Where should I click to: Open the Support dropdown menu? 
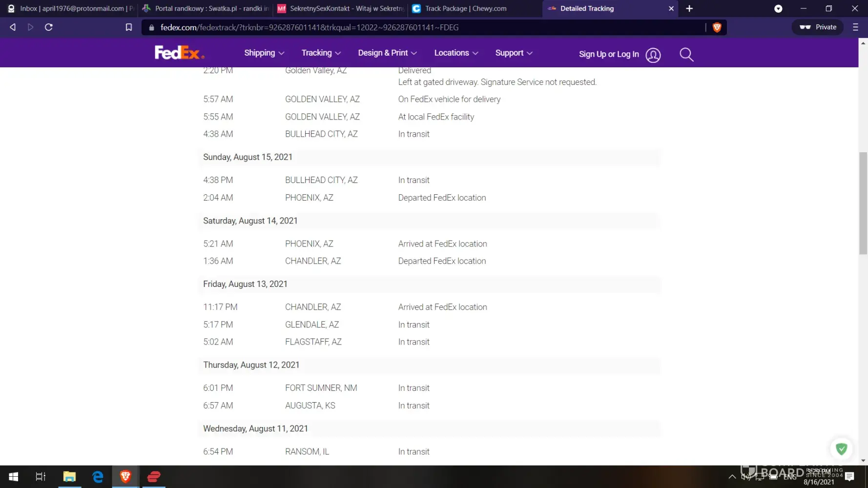tap(514, 53)
